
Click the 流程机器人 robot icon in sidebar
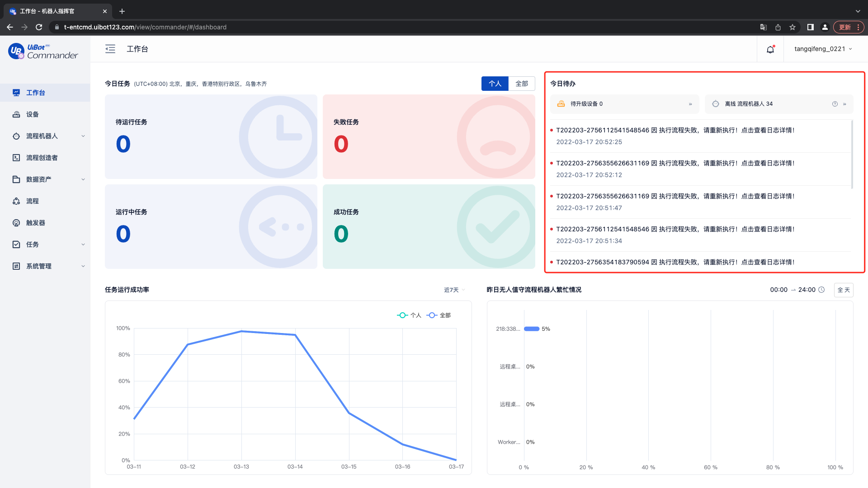click(x=16, y=136)
